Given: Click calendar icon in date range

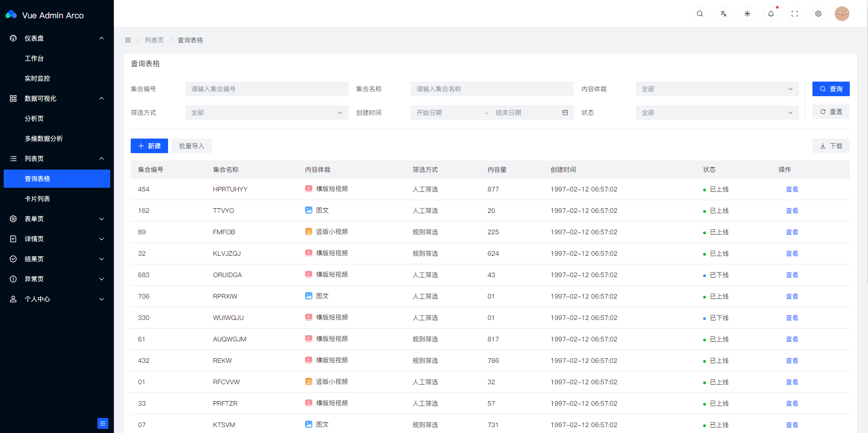Looking at the screenshot, I should tap(565, 113).
